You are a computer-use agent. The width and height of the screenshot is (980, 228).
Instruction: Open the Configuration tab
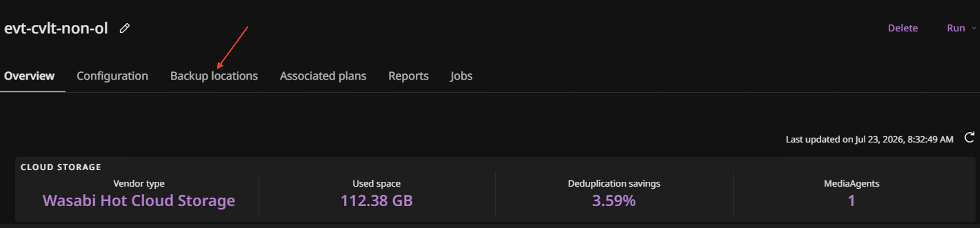[x=112, y=76]
